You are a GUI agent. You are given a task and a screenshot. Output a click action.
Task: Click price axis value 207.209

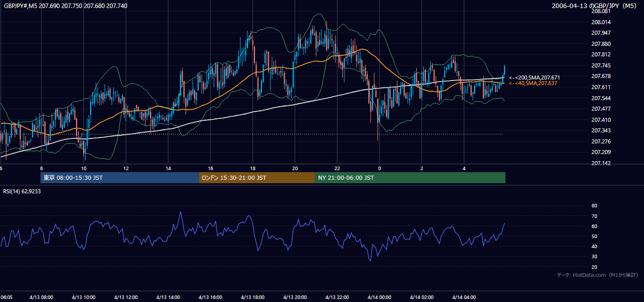601,152
